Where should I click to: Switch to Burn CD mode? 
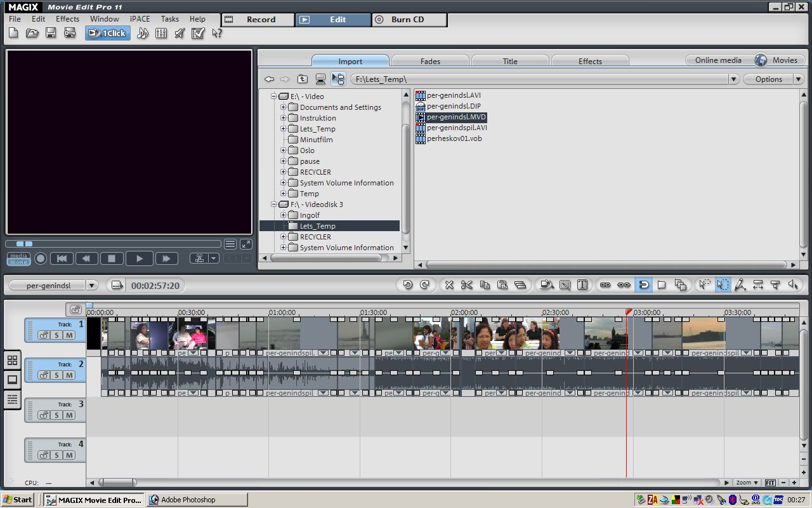409,20
